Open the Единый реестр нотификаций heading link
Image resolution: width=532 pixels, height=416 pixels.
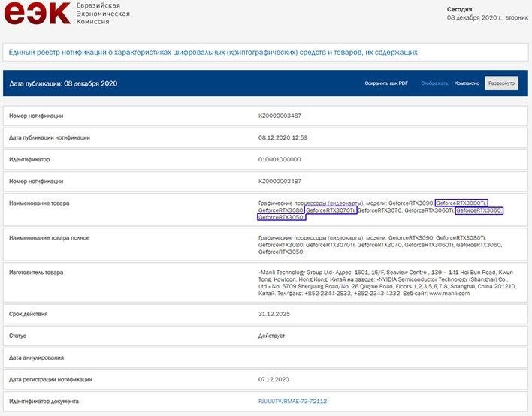(x=213, y=53)
